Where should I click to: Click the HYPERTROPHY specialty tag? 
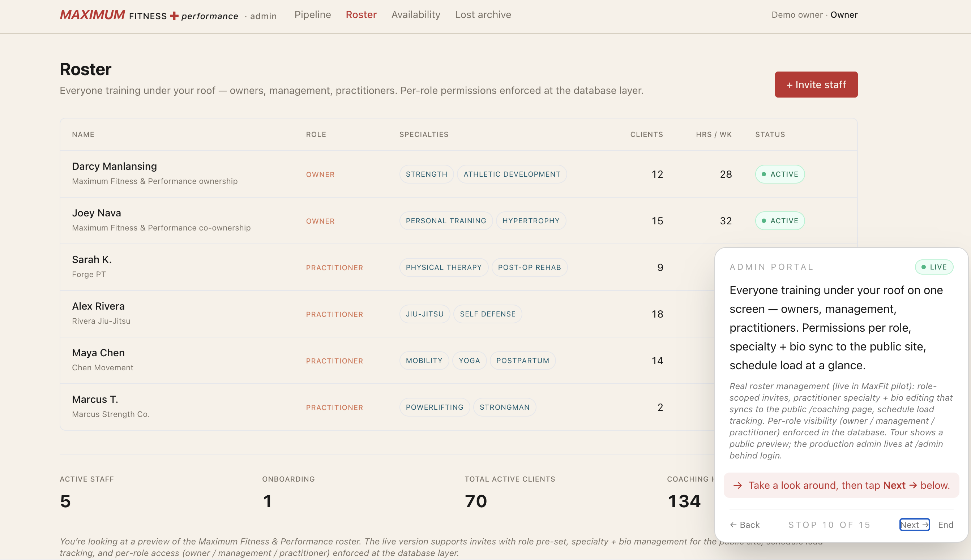click(531, 221)
